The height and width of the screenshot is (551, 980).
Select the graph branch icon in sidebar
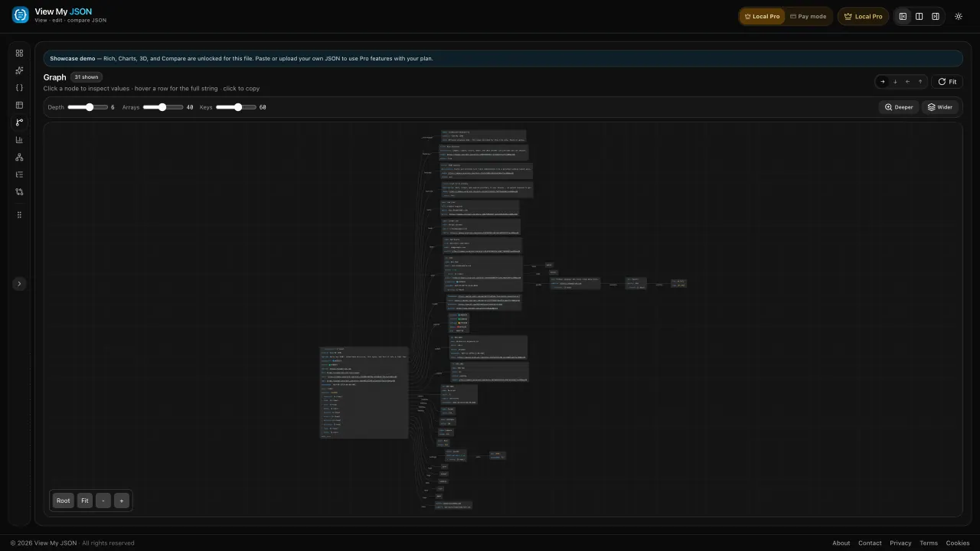(19, 122)
